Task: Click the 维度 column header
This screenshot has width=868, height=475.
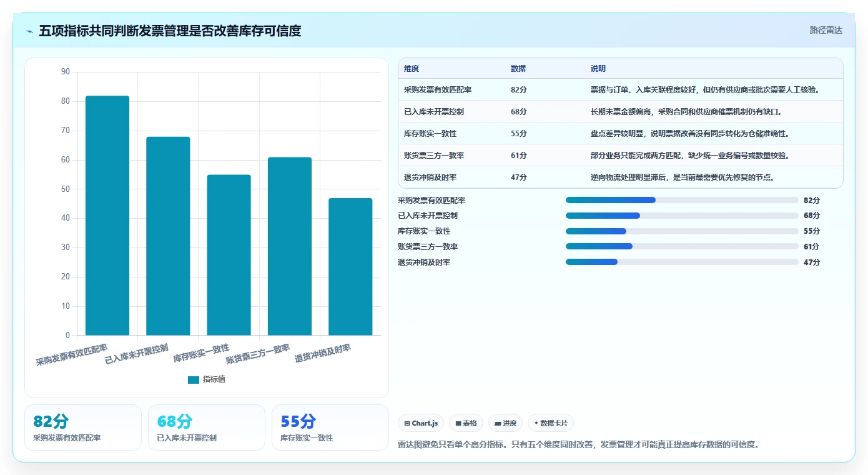Action: pos(412,68)
